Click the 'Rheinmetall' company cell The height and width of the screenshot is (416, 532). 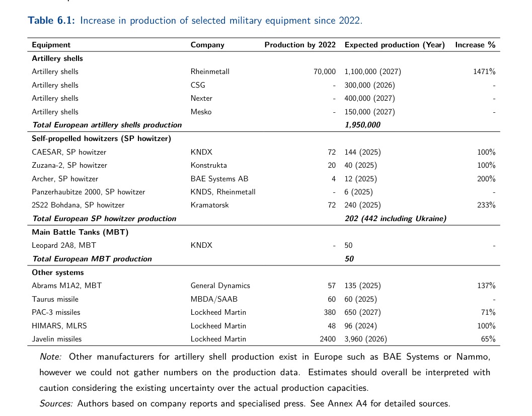tap(210, 72)
